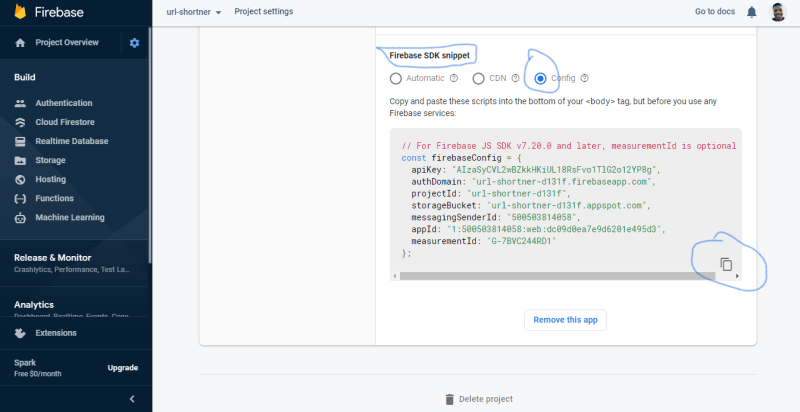Click the Functions brackets icon
The height and width of the screenshot is (412, 800).
pos(20,198)
